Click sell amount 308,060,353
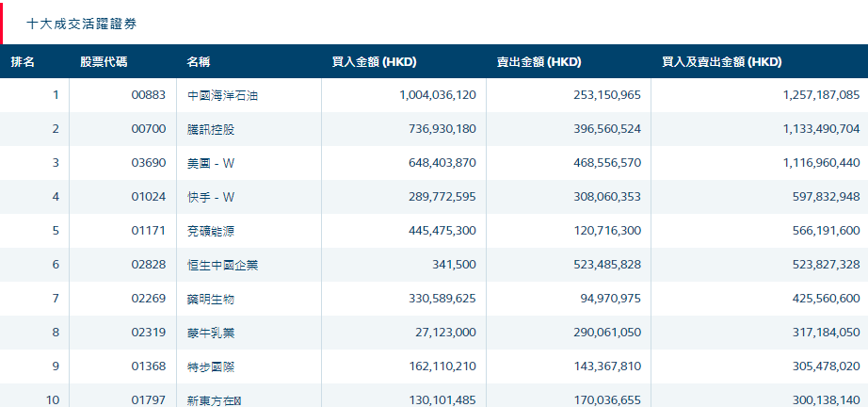Screen dimensions: 868x407 [607, 197]
